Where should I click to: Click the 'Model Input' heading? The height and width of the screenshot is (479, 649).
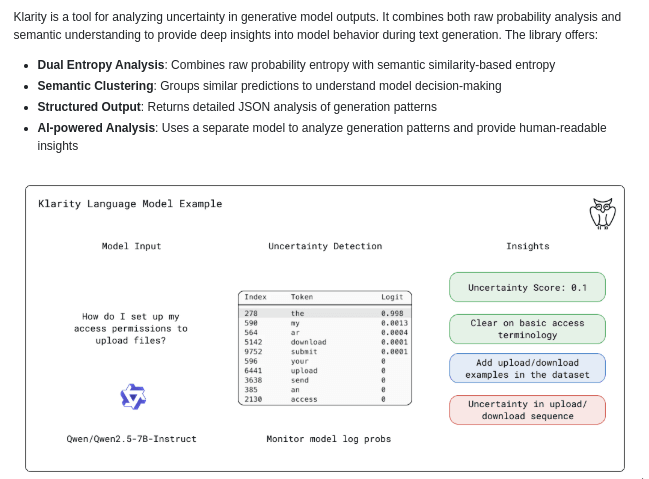pos(131,246)
